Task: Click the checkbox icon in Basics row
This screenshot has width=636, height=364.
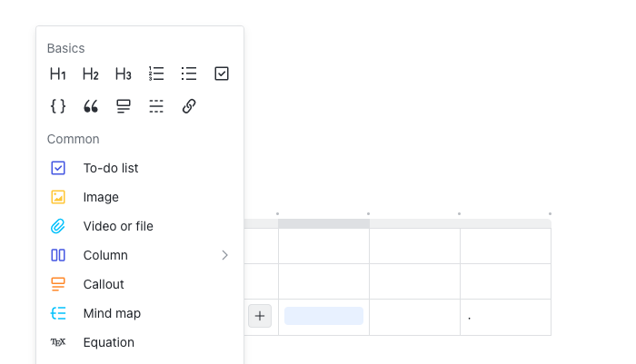Action: 222,74
